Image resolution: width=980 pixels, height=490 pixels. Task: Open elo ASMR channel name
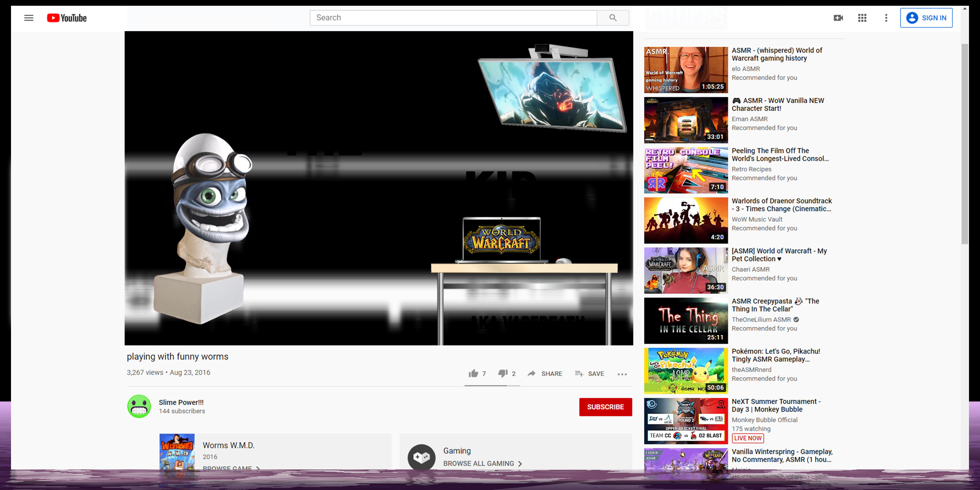click(x=746, y=69)
